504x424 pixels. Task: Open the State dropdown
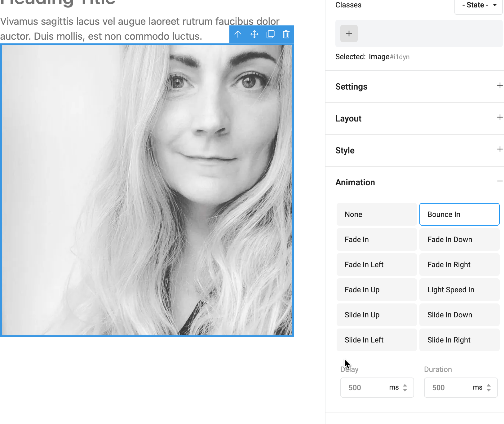click(478, 5)
